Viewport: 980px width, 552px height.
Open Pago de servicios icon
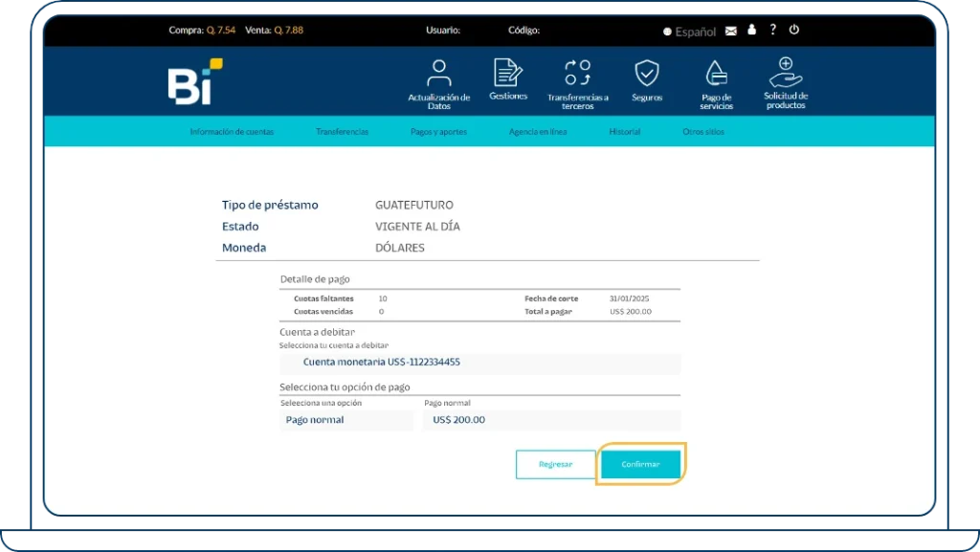(716, 75)
